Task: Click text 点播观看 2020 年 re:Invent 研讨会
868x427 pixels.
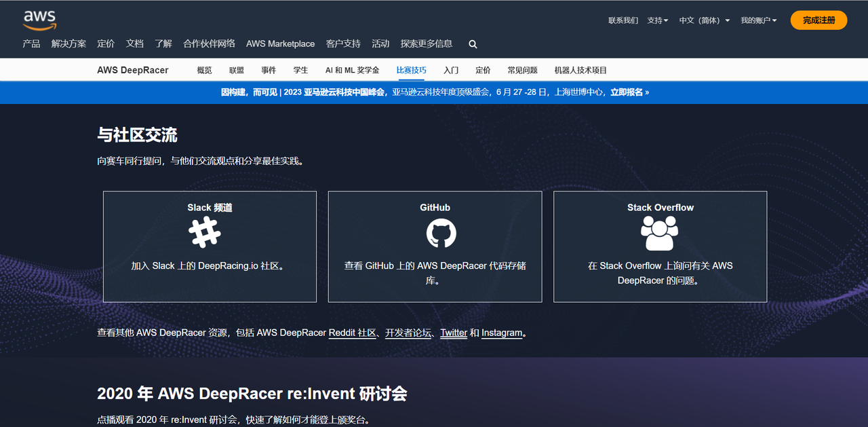Action: [x=235, y=420]
